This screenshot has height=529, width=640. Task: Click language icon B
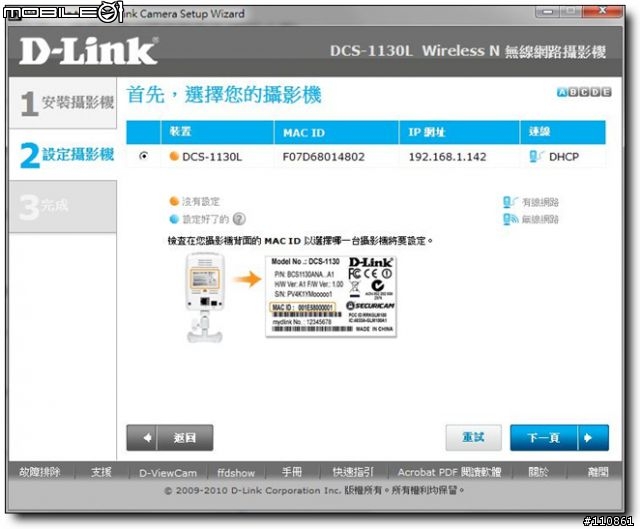click(573, 92)
